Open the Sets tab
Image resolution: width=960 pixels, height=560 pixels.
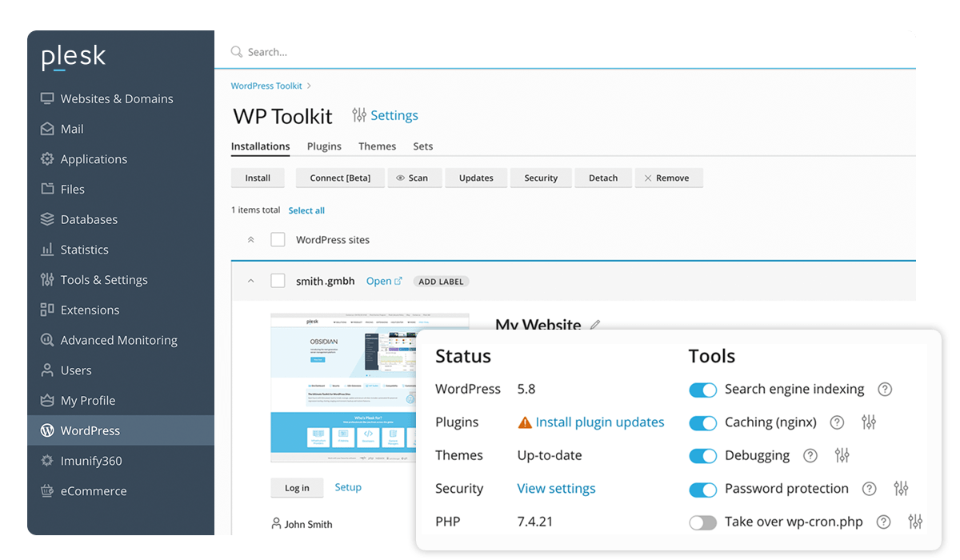(422, 146)
